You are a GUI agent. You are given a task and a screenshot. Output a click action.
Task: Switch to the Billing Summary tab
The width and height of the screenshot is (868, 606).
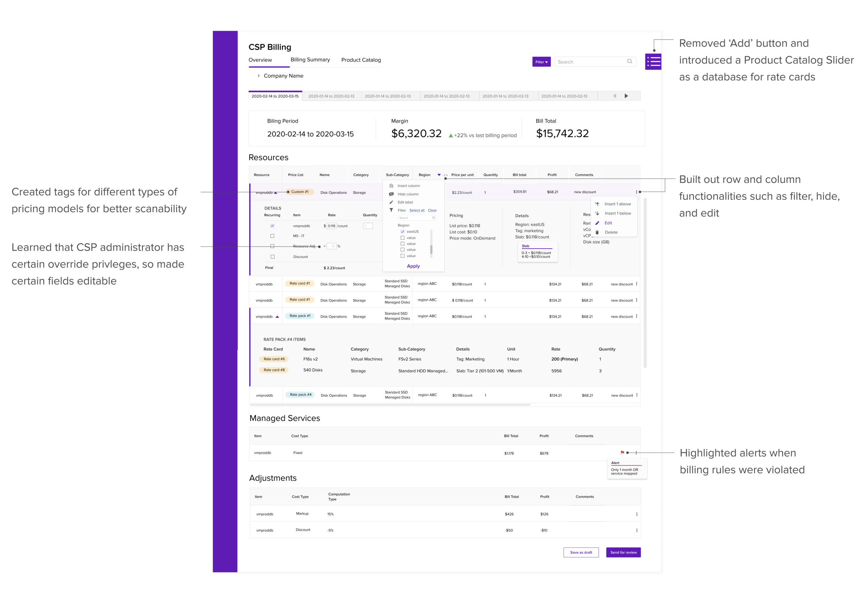pos(310,60)
